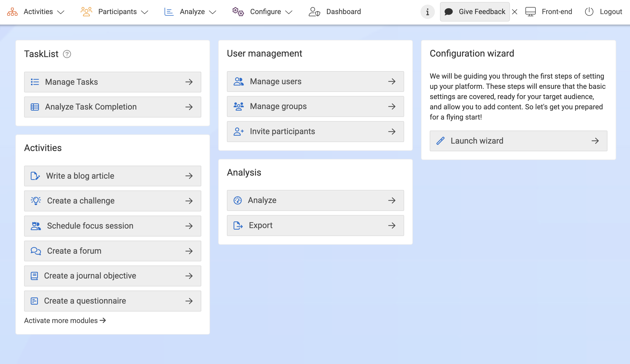Click the Manage groups people icon
Screen dimensions: 630x364
tap(238, 106)
